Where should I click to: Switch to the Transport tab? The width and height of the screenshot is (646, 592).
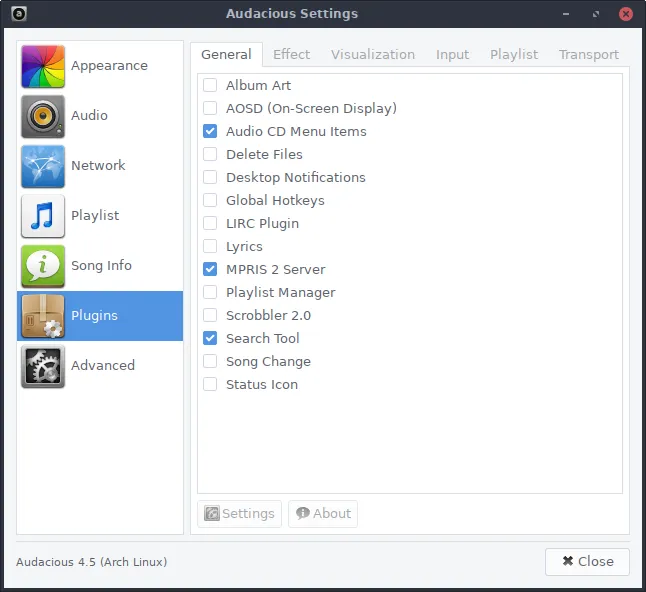tap(588, 55)
